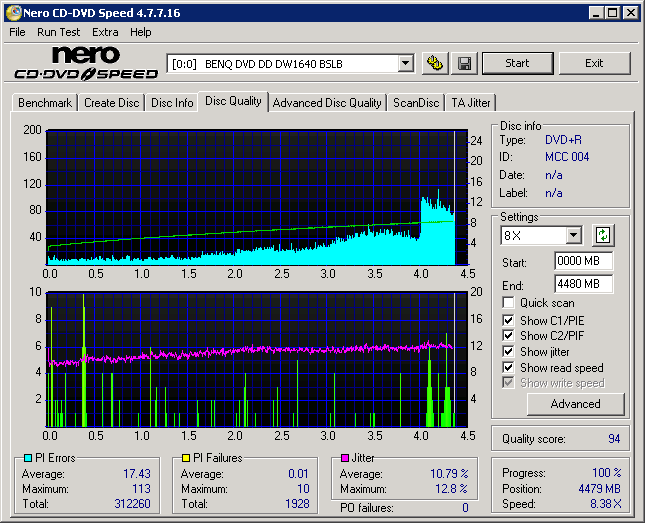This screenshot has width=645, height=523.
Task: Switch to the TA Jitter tab
Action: [470, 103]
